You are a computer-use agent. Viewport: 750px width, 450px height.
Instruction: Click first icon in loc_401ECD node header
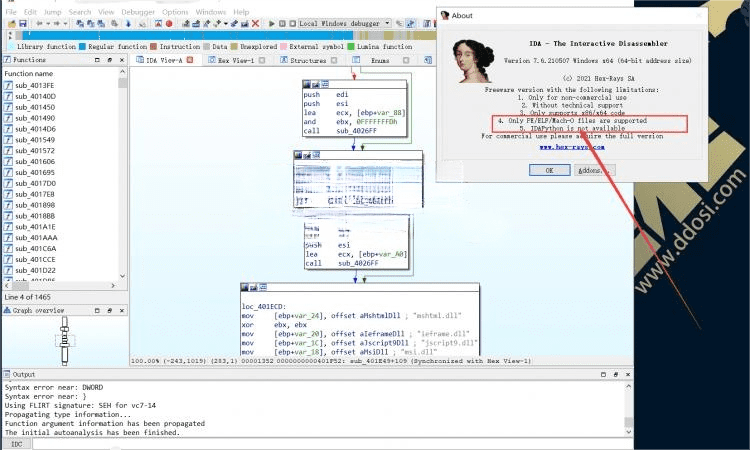[244, 287]
